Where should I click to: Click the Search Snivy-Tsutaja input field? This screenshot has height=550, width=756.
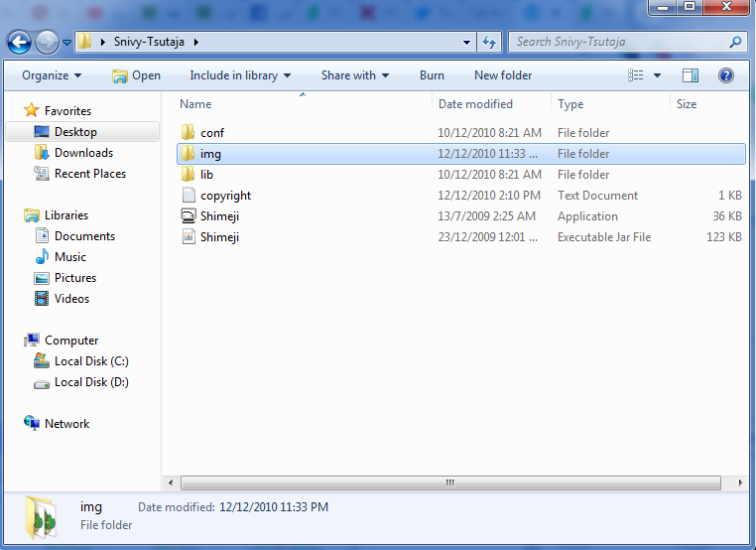[619, 43]
